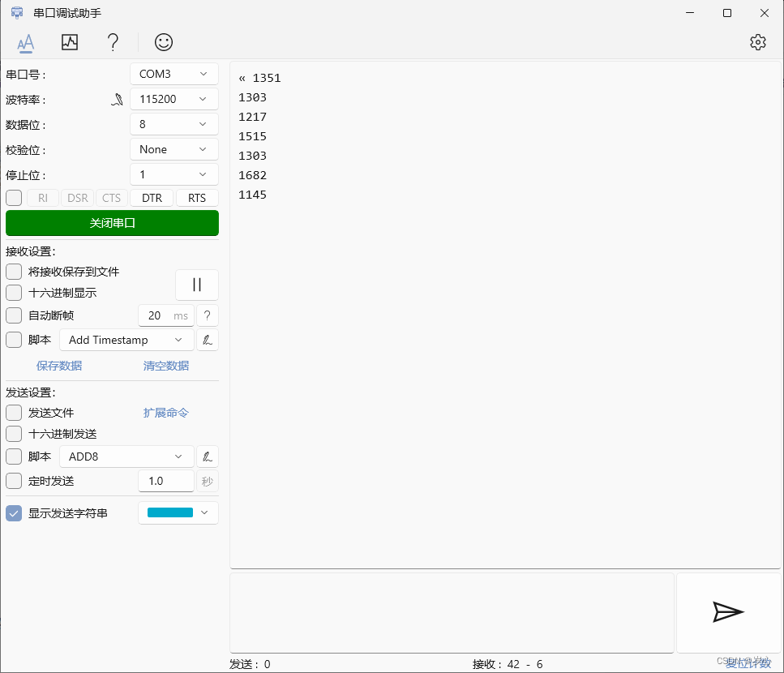Expand the send string color dropdown arrow
Viewport: 784px width, 673px height.
point(204,512)
